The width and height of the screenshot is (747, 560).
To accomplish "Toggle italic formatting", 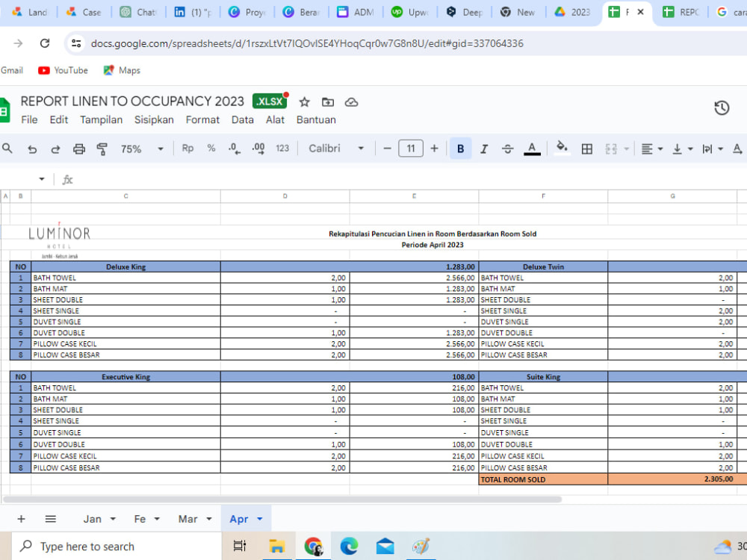I will [484, 149].
